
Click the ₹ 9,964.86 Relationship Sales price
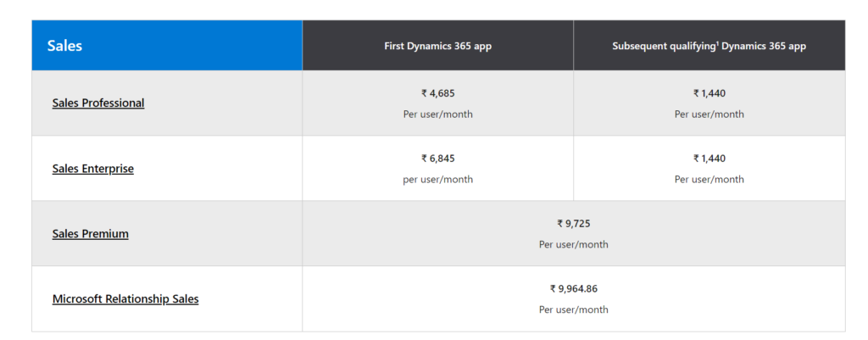click(x=573, y=289)
